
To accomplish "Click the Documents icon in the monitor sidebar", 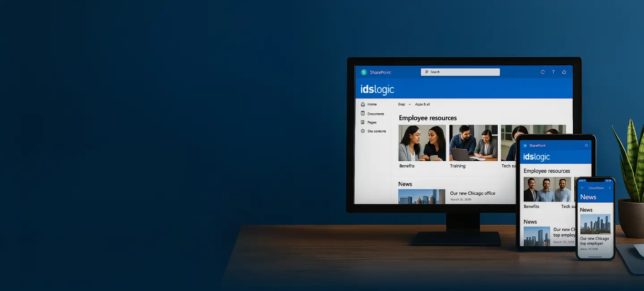I will point(363,114).
